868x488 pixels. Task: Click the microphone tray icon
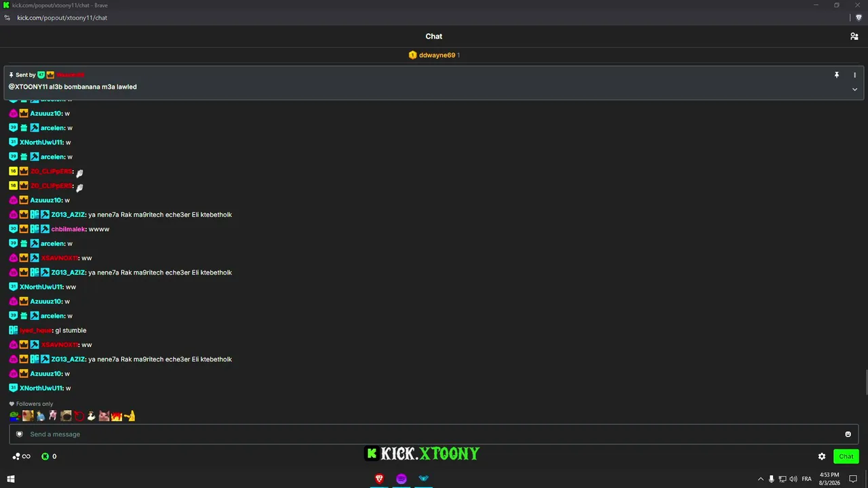771,479
